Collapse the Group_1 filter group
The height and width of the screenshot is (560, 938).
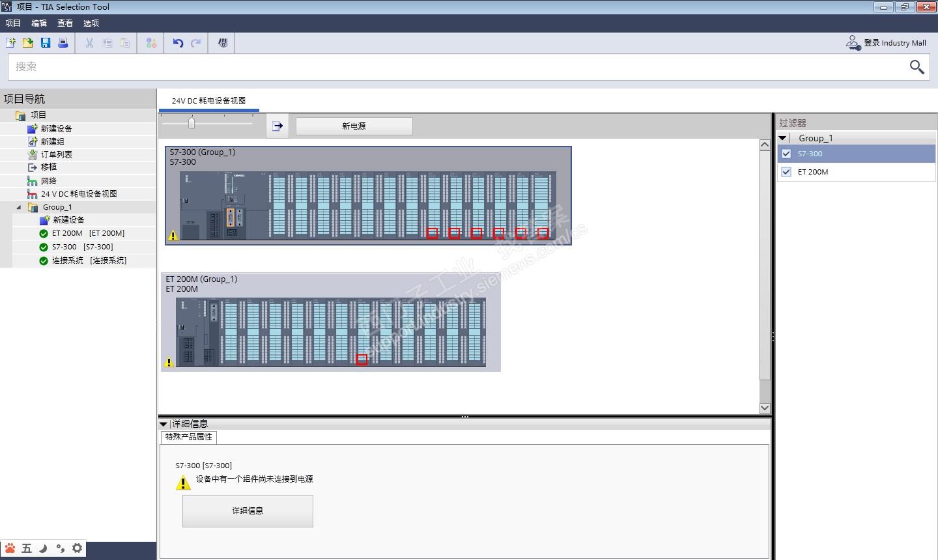click(x=782, y=138)
